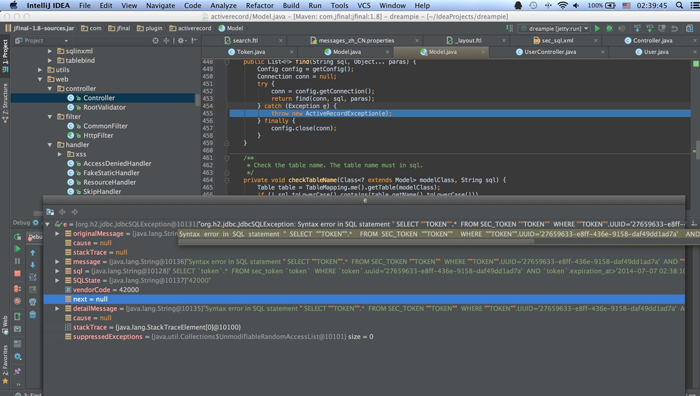Go back in inspect window history
This screenshot has height=396, width=700.
62,212
